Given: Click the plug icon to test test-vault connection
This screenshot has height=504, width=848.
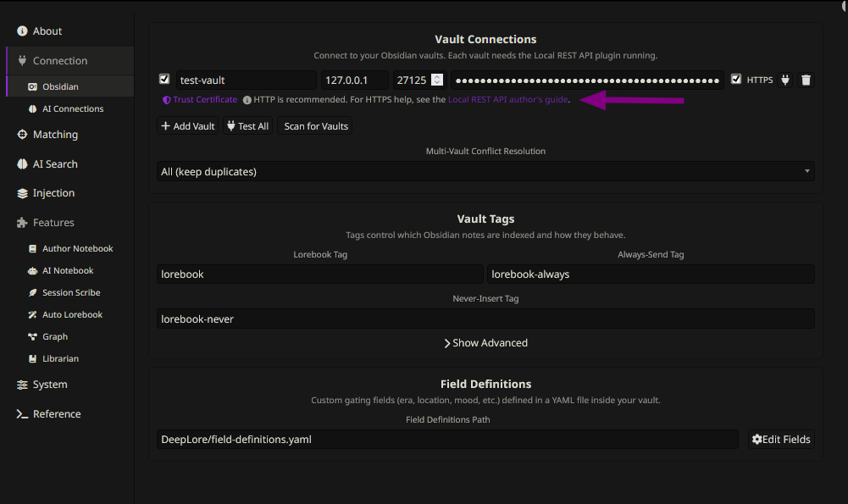Looking at the screenshot, I should (784, 80).
